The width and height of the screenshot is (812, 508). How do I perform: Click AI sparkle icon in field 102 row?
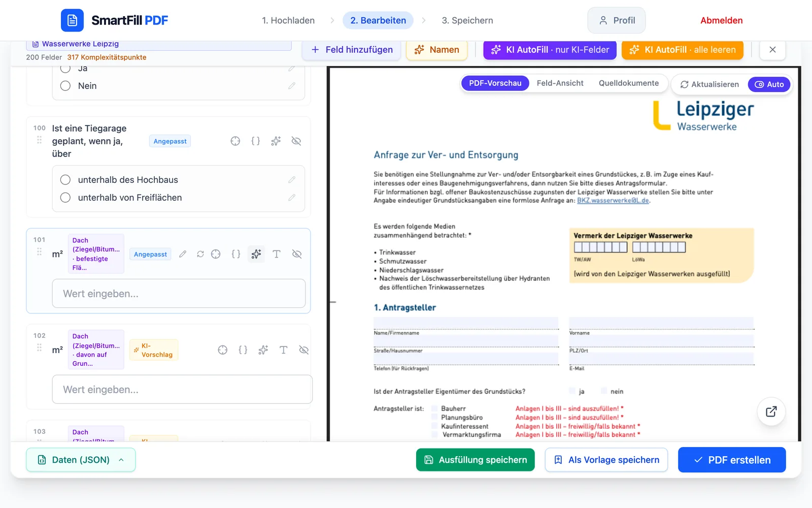point(263,350)
